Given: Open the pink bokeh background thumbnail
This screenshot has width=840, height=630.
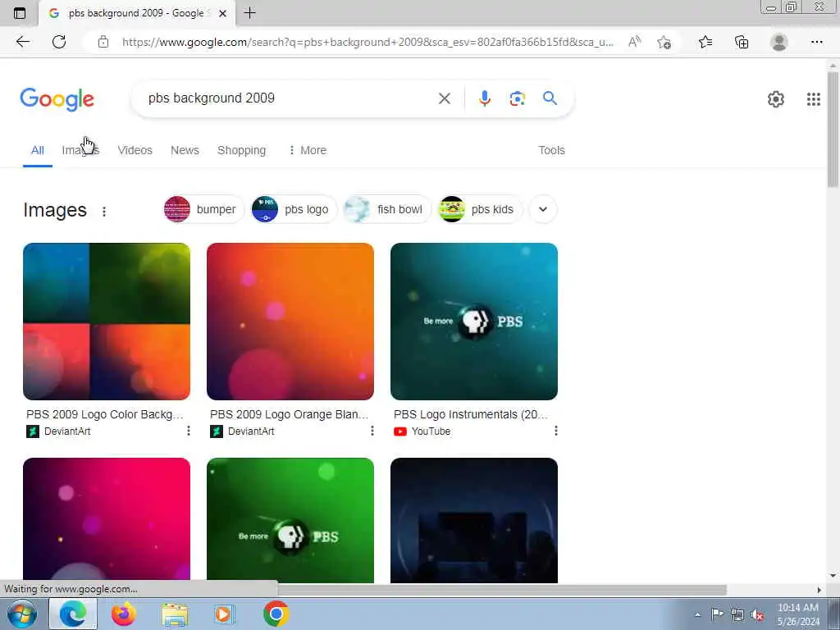Looking at the screenshot, I should point(107,519).
